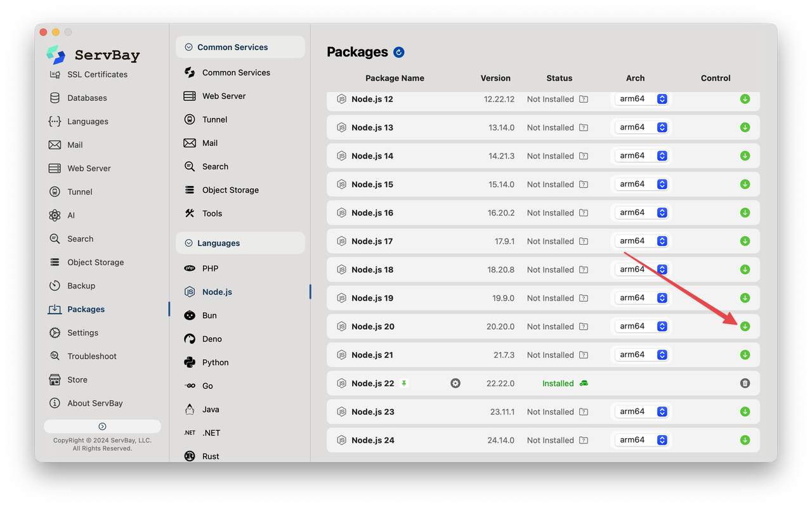Go to the Settings sidebar item
The width and height of the screenshot is (812, 508).
point(82,332)
